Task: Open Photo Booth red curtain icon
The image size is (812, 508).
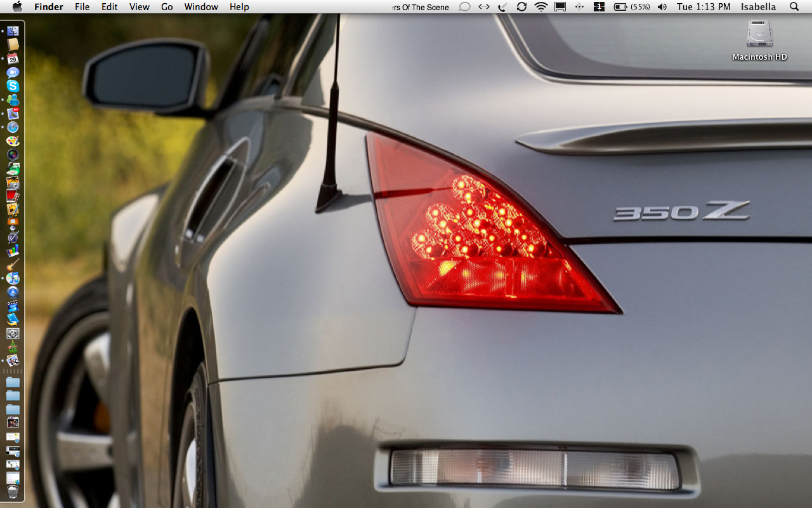Action: click(13, 195)
